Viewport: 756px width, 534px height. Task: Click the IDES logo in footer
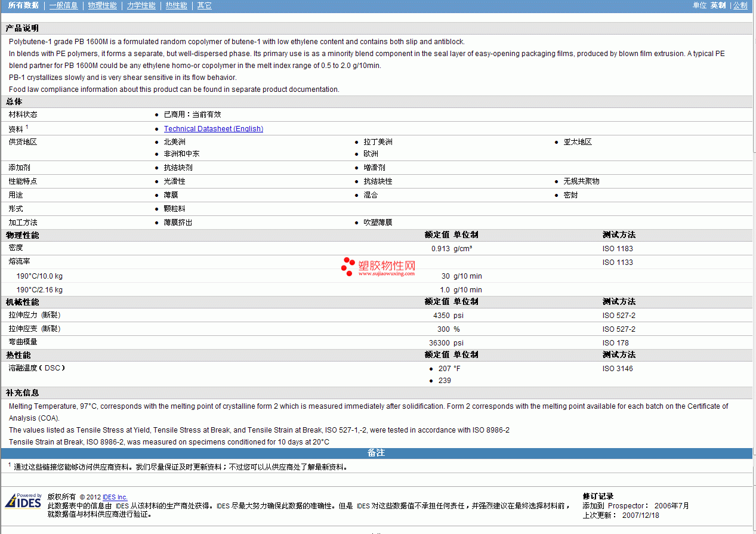tap(23, 500)
